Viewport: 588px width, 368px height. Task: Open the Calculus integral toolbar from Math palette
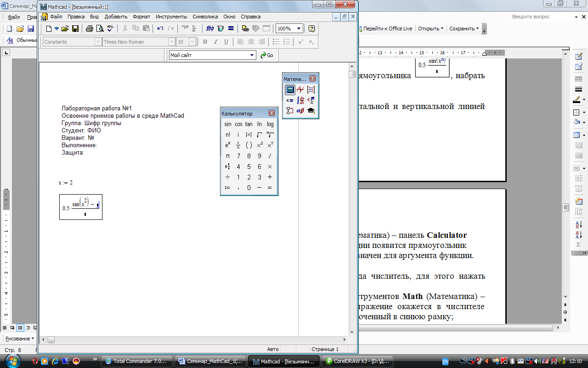click(x=300, y=100)
